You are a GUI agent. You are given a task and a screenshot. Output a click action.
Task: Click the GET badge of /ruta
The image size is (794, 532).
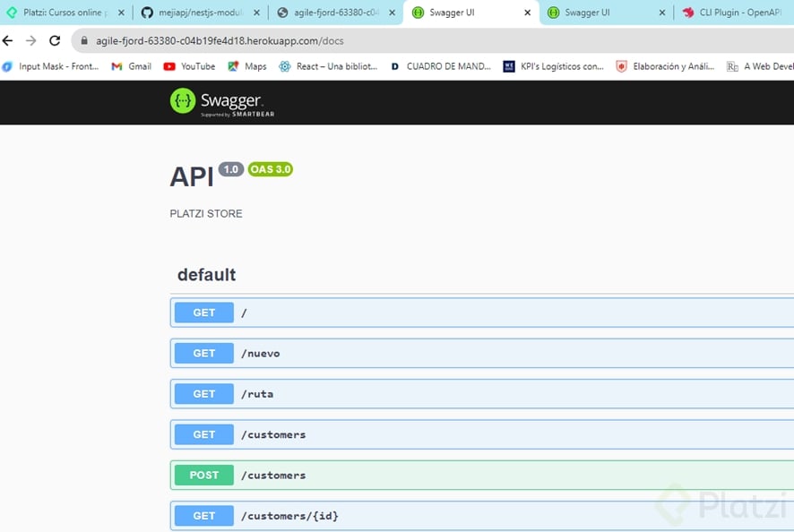(204, 394)
